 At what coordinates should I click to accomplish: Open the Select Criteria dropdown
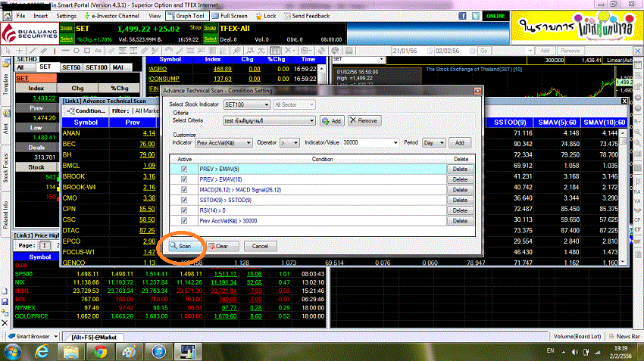coord(270,120)
